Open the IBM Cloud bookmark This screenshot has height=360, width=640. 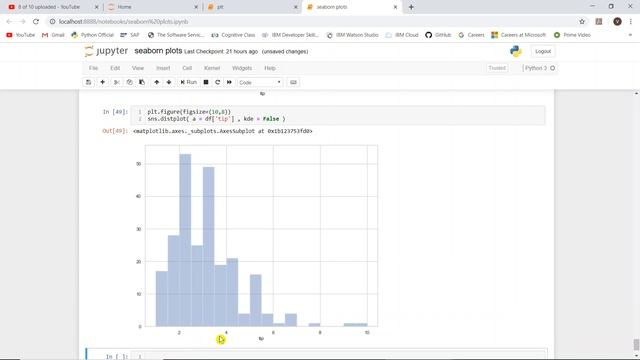coord(402,35)
